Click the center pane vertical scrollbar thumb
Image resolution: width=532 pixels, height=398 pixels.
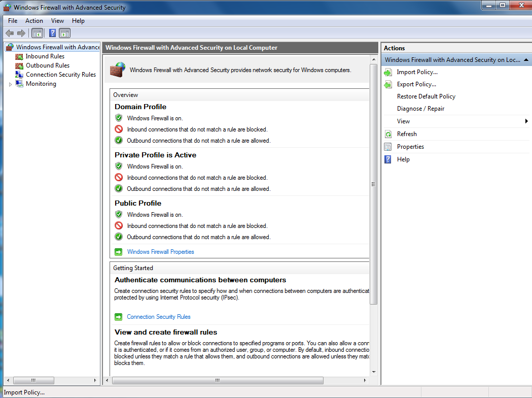tap(374, 184)
